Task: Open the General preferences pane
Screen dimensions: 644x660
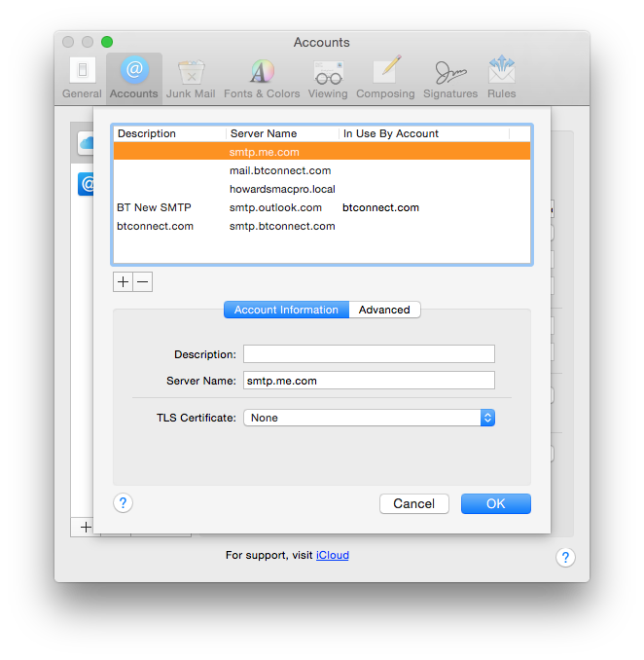Action: pyautogui.click(x=82, y=78)
